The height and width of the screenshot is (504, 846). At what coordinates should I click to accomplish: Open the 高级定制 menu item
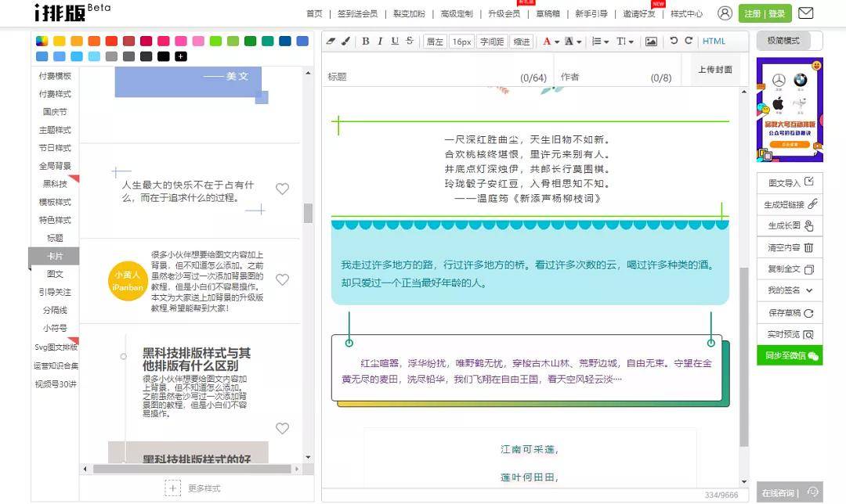pos(457,14)
